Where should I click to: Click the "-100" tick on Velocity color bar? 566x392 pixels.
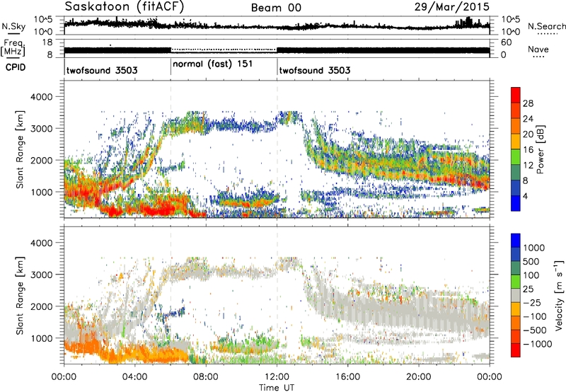[x=534, y=316]
